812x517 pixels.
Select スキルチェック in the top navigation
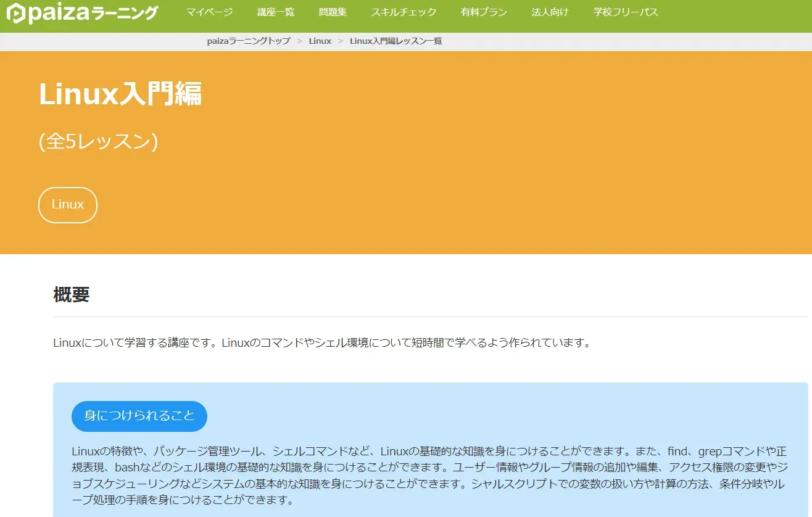coord(404,12)
